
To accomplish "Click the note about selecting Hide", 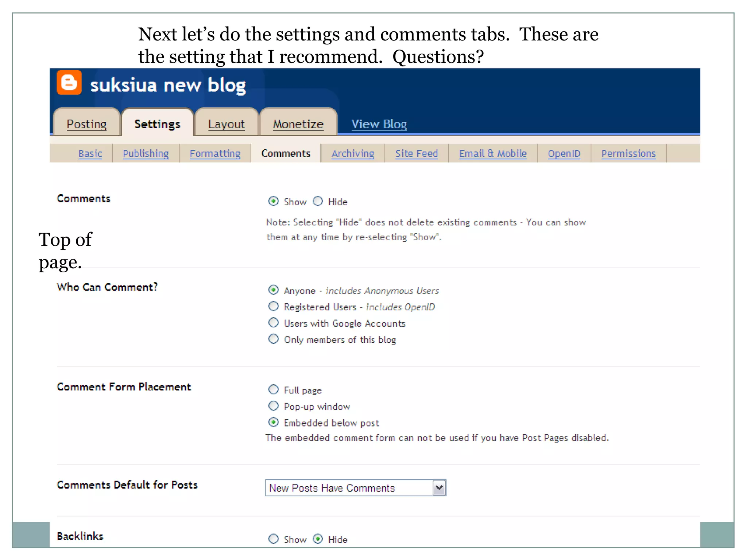I will (x=426, y=230).
